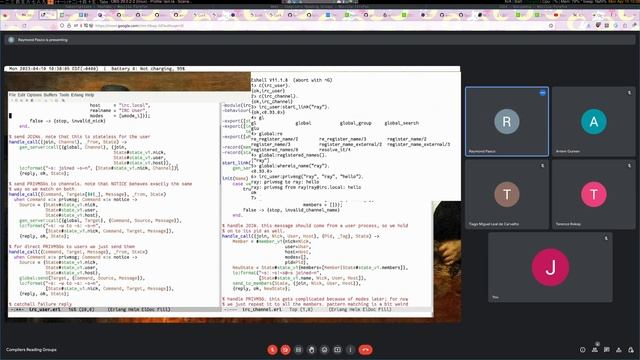Unmute the microphone in the call bar

coord(272,350)
